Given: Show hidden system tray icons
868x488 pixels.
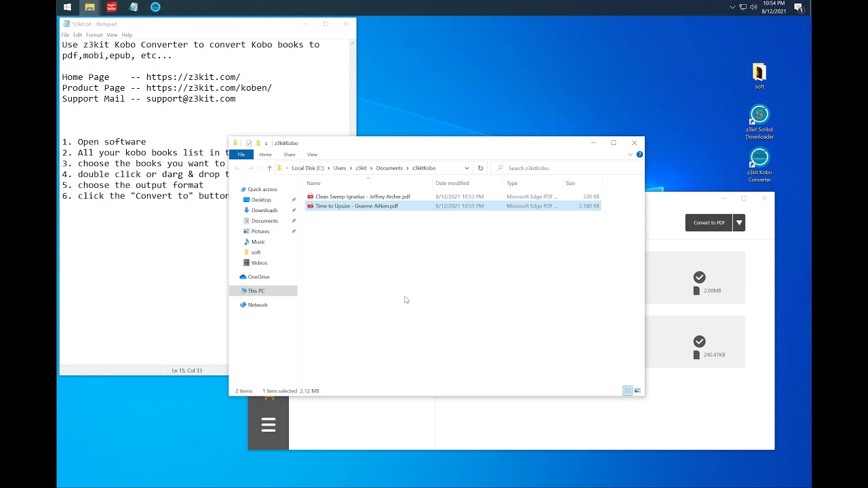Looking at the screenshot, I should point(732,7).
